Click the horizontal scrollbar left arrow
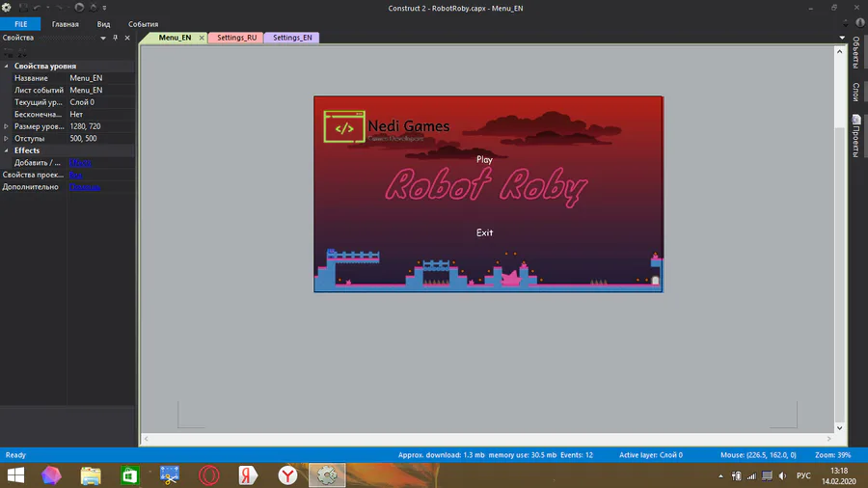The width and height of the screenshot is (868, 488). click(x=147, y=439)
